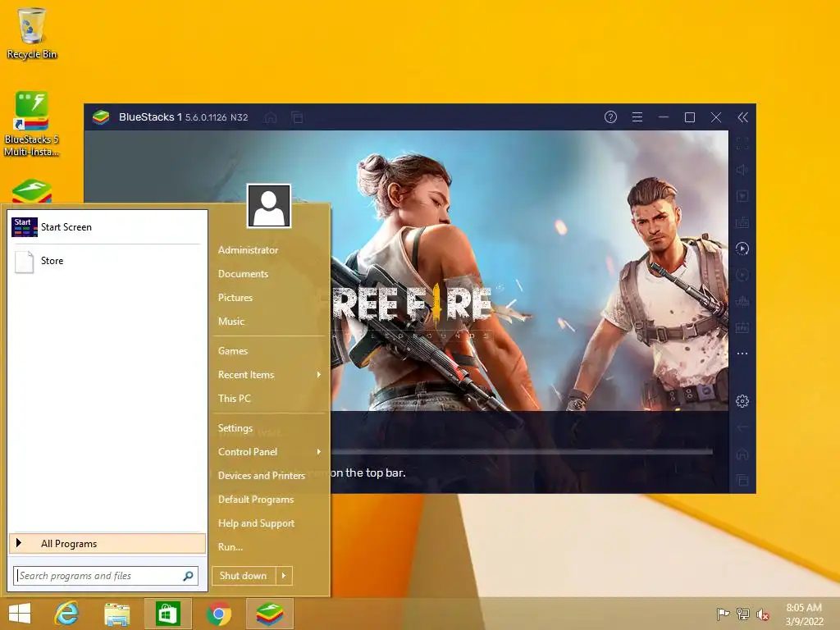This screenshot has width=840, height=630.
Task: Click the Shut down button
Action: [x=244, y=576]
